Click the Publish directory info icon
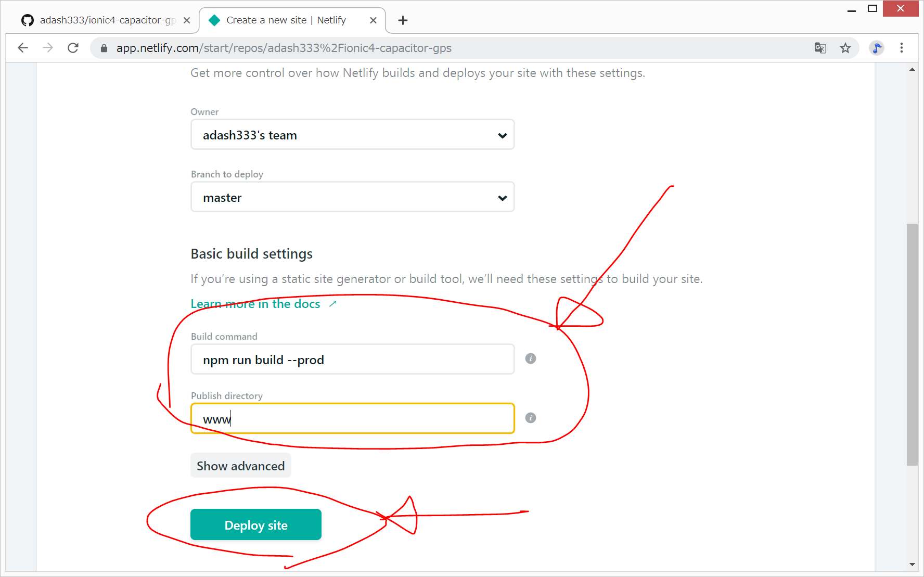This screenshot has height=577, width=924. point(530,418)
